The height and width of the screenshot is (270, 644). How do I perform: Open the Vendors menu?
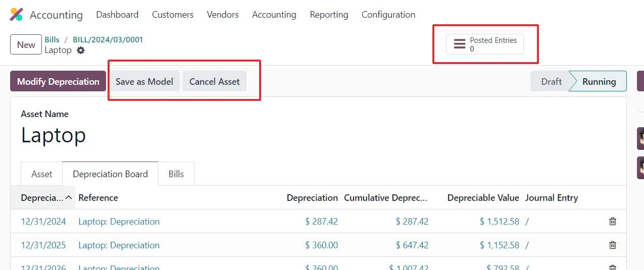[x=222, y=15]
